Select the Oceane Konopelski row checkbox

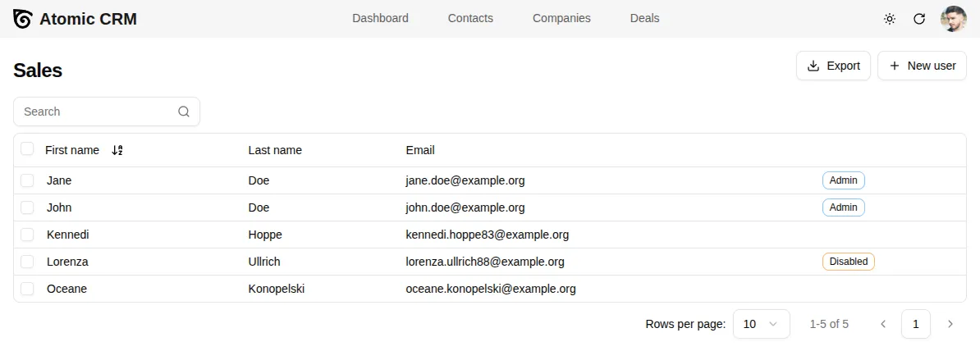pyautogui.click(x=28, y=289)
